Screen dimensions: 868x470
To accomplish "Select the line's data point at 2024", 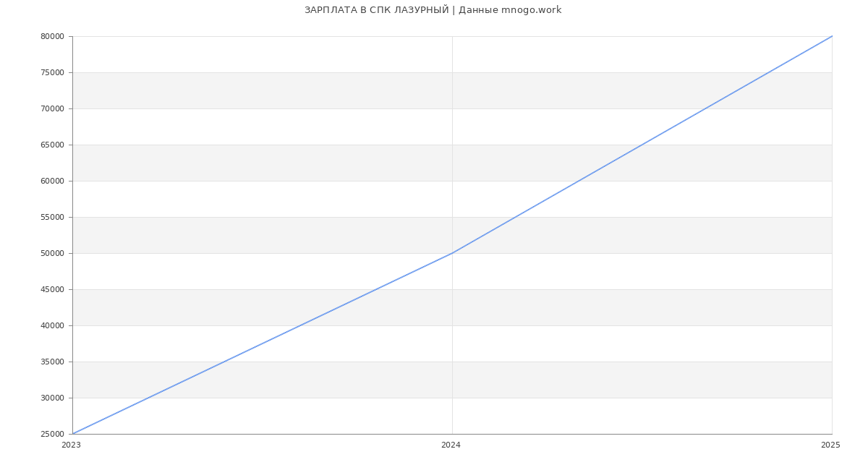I will [452, 253].
